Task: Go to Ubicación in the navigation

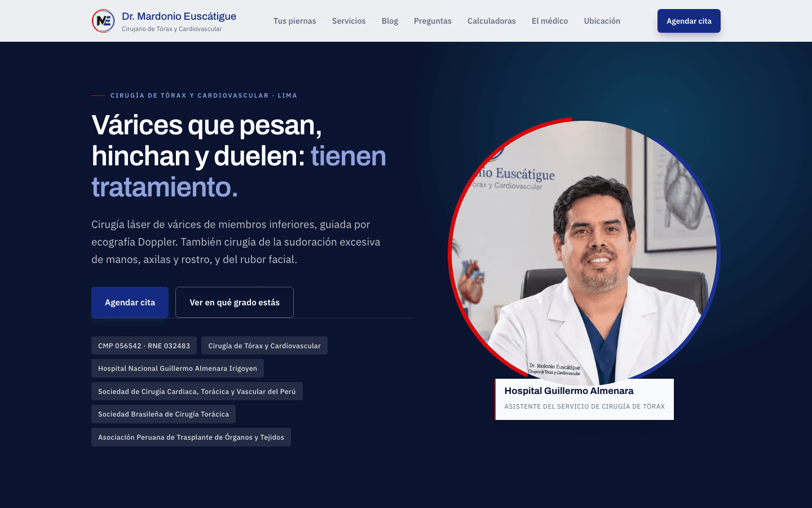Action: (602, 21)
